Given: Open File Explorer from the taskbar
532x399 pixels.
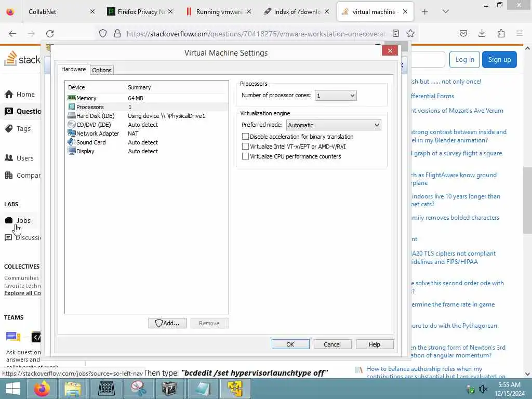Looking at the screenshot, I should pyautogui.click(x=73, y=389).
